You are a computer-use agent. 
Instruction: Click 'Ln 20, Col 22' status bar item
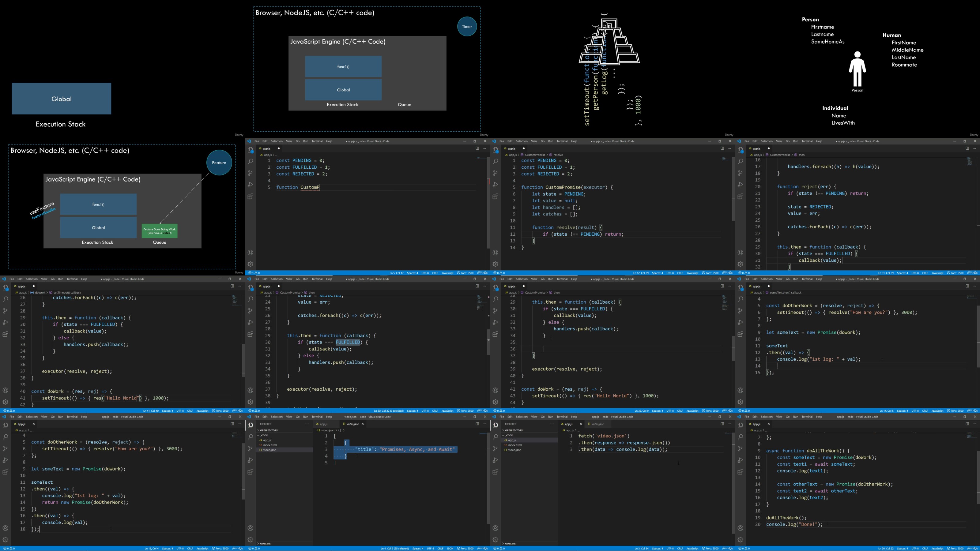[886, 548]
